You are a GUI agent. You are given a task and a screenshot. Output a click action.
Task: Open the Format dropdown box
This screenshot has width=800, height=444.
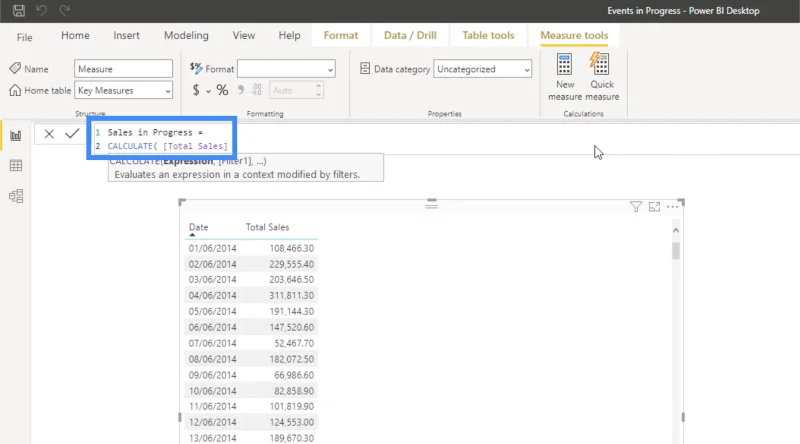286,68
